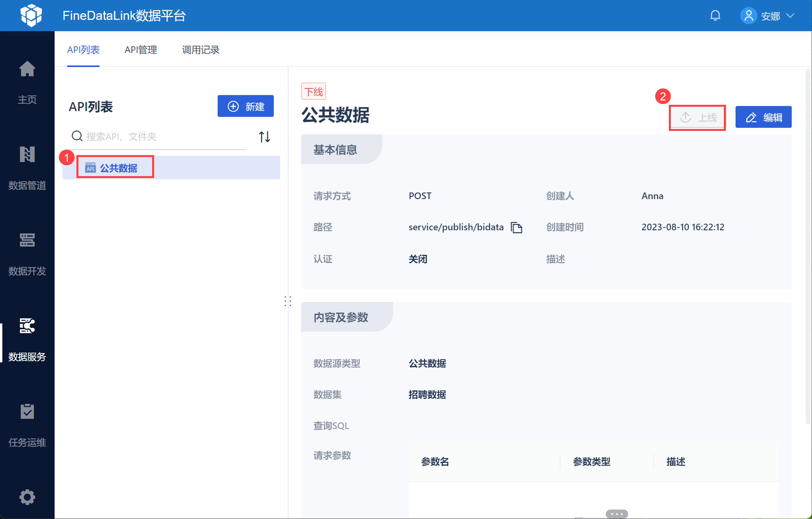
Task: Switch to API管理 tab
Action: [x=140, y=50]
